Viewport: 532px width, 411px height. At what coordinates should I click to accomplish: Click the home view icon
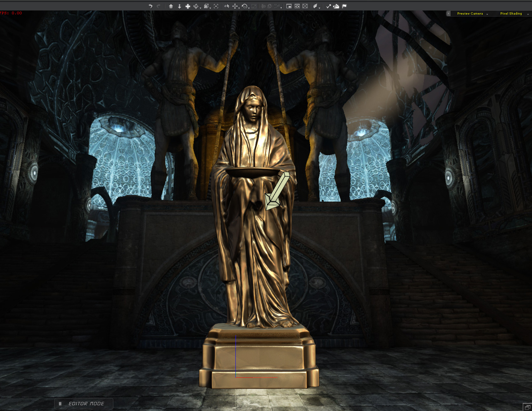[171, 6]
